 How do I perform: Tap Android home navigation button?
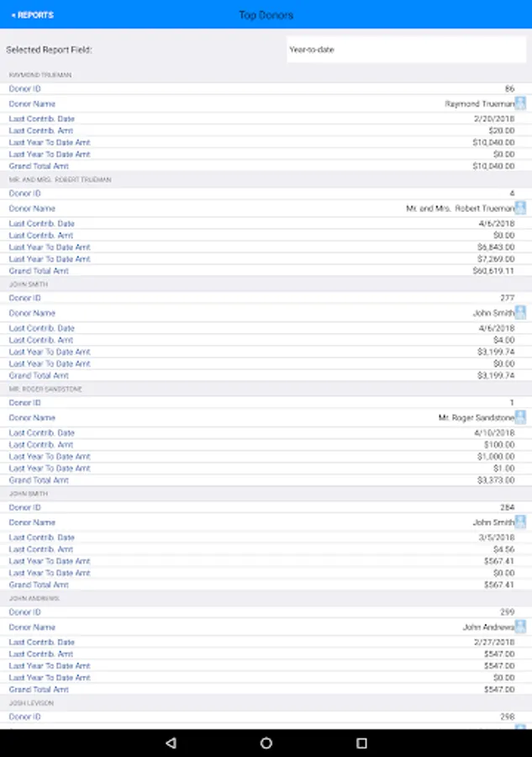pyautogui.click(x=266, y=743)
